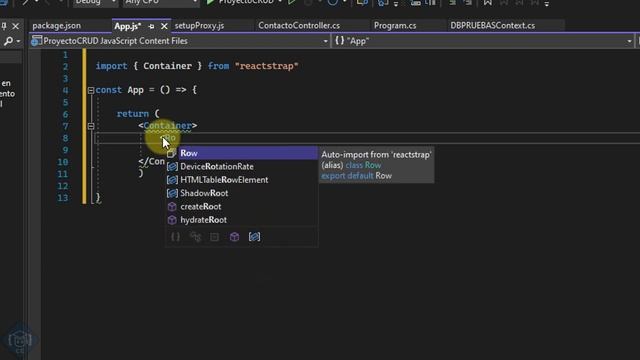Click the closing brace on line 13

click(98, 198)
